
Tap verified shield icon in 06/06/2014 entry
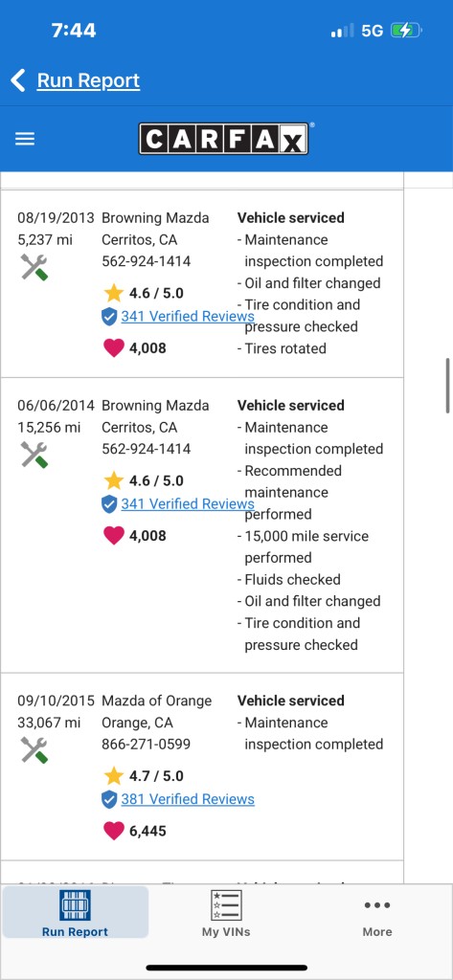tap(109, 504)
